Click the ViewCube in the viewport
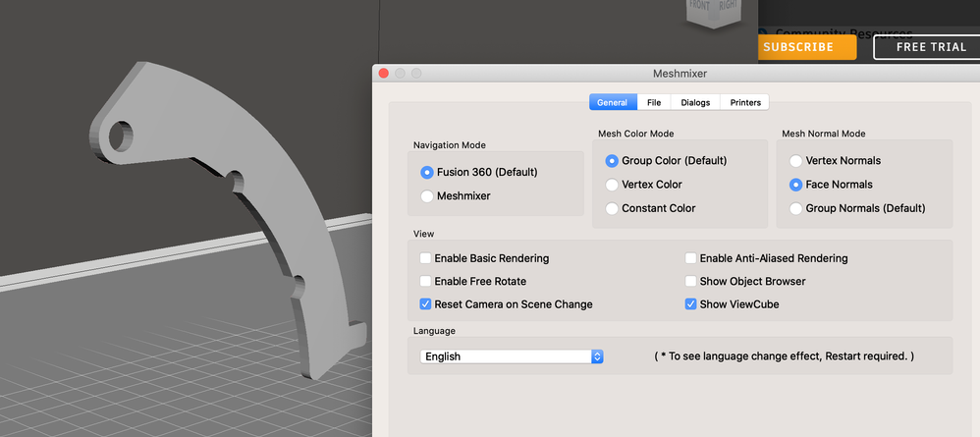Image resolution: width=980 pixels, height=437 pixels. tap(713, 14)
